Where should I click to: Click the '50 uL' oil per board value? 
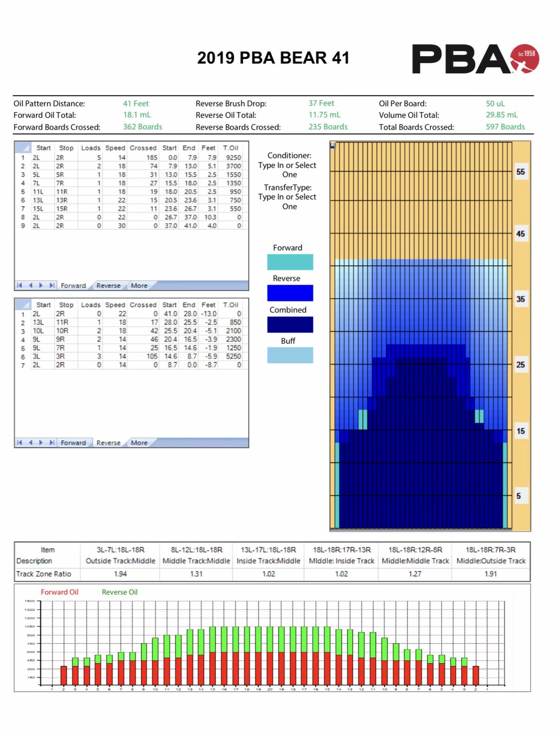[x=495, y=103]
